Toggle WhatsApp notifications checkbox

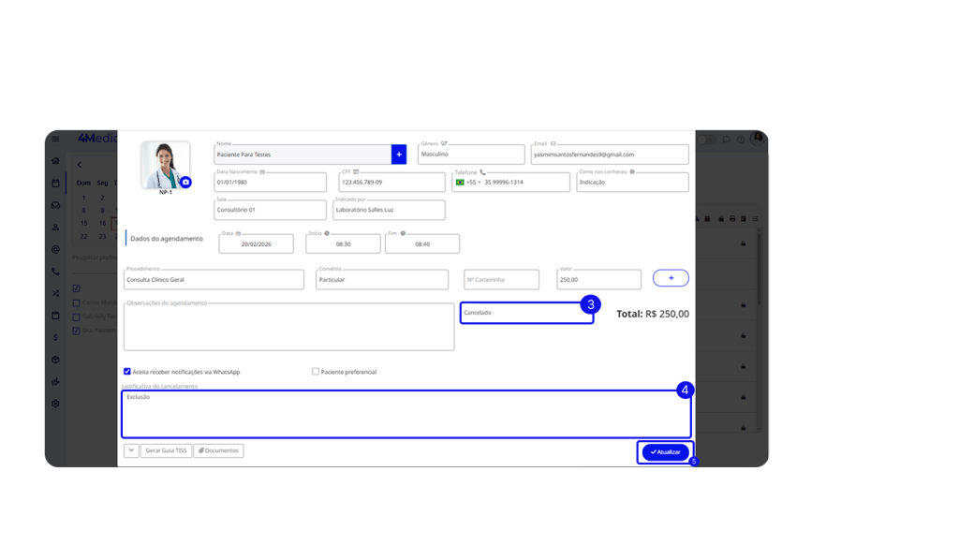point(127,372)
